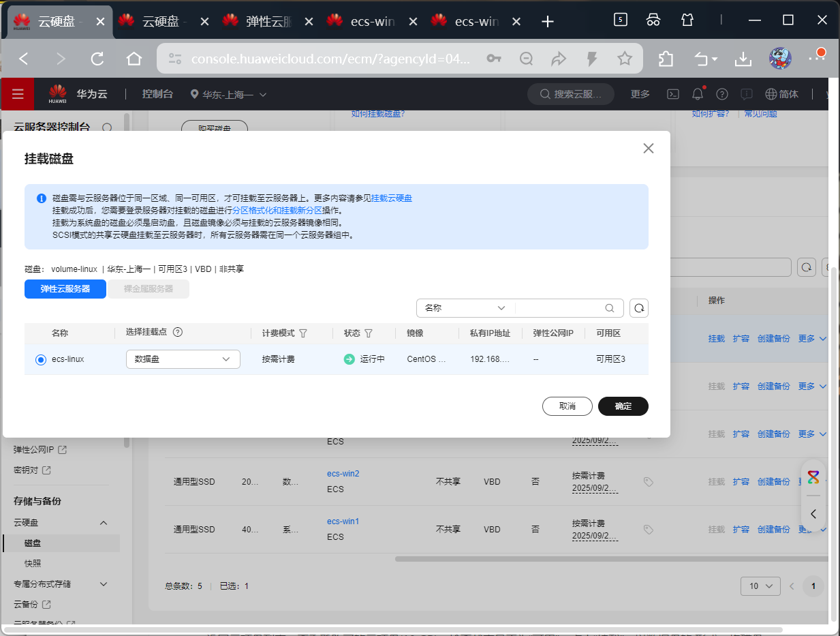Click the 搜索云服务 search box

click(x=571, y=94)
